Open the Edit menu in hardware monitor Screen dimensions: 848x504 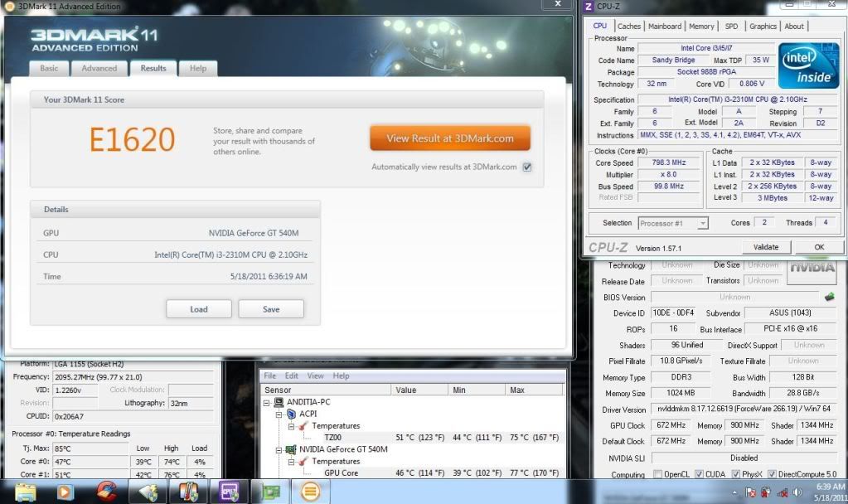[292, 376]
